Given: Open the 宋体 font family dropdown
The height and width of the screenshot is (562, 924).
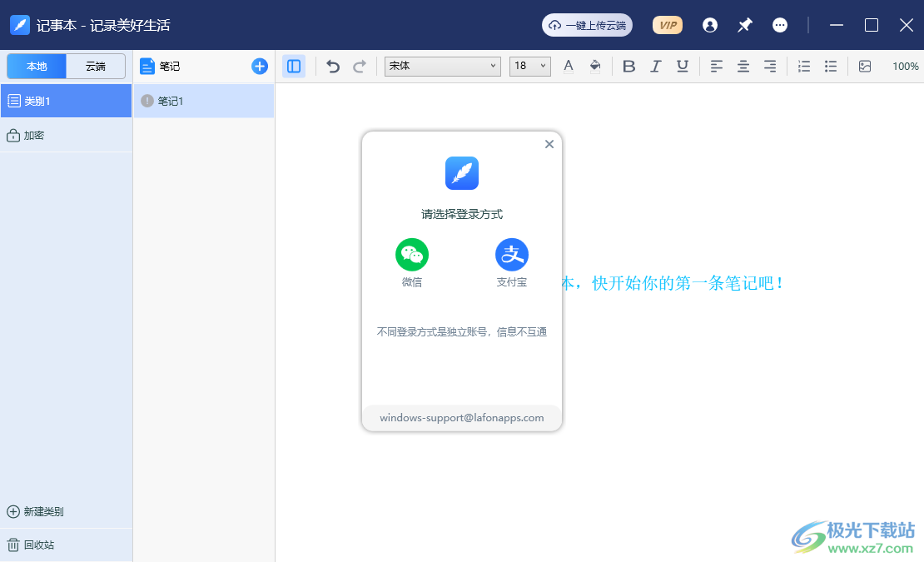Looking at the screenshot, I should 443,66.
